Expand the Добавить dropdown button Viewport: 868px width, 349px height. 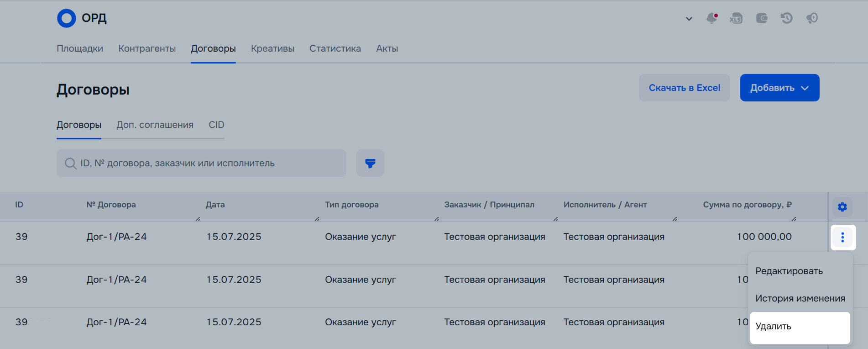[x=779, y=88]
